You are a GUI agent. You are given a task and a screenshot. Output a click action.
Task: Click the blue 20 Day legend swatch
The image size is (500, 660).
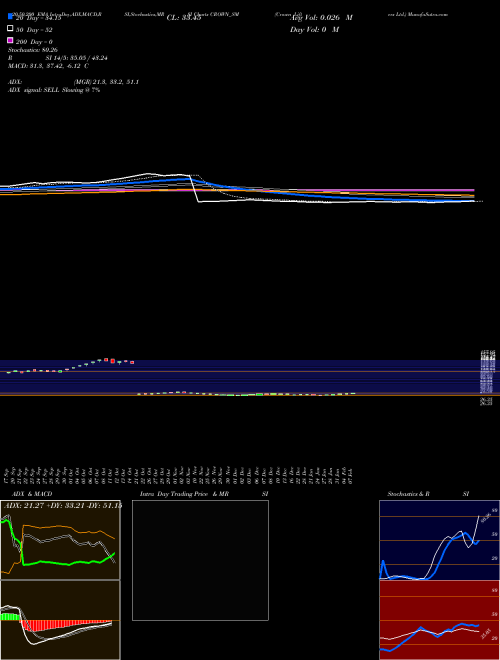point(10,17)
